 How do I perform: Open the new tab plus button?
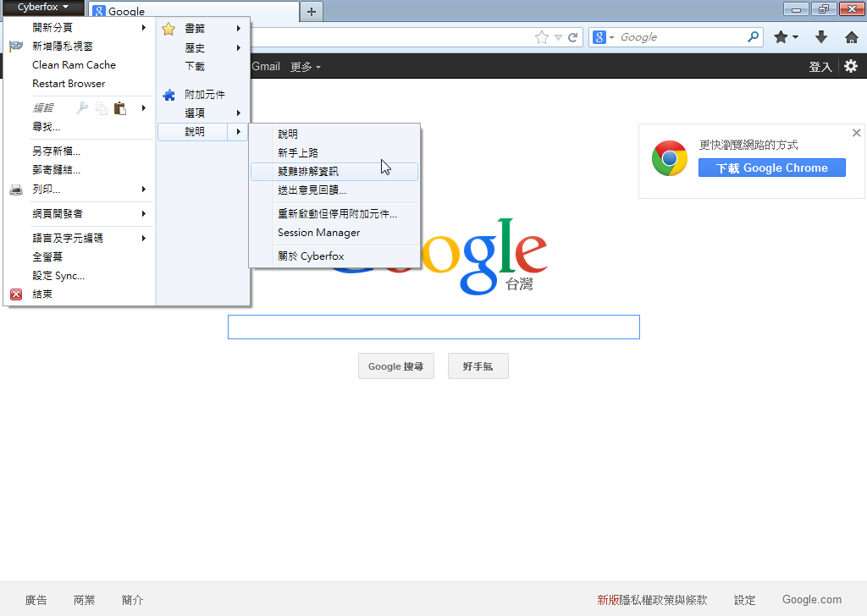tap(312, 11)
